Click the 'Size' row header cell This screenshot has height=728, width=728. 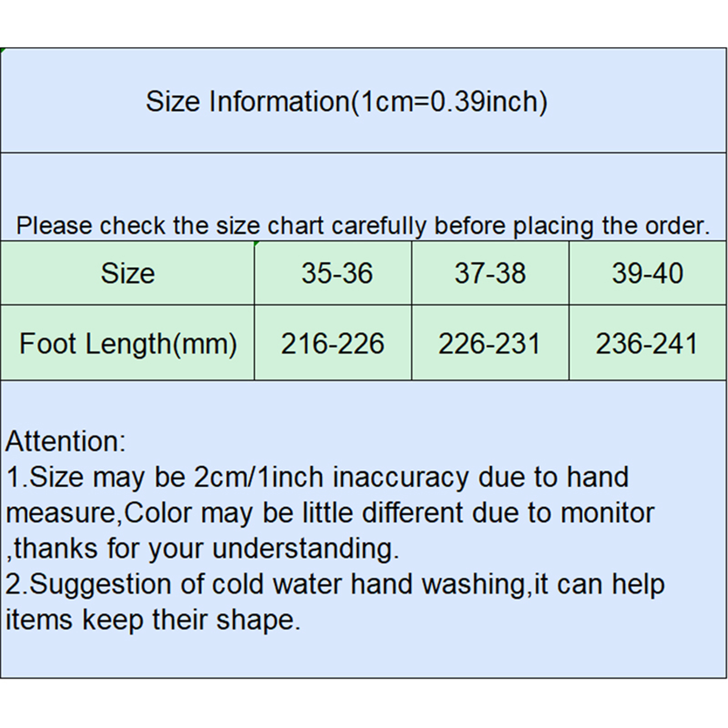tap(127, 273)
